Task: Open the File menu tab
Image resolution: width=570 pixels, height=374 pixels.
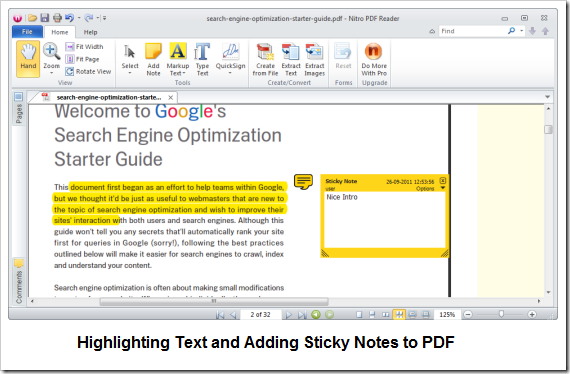Action: click(27, 32)
